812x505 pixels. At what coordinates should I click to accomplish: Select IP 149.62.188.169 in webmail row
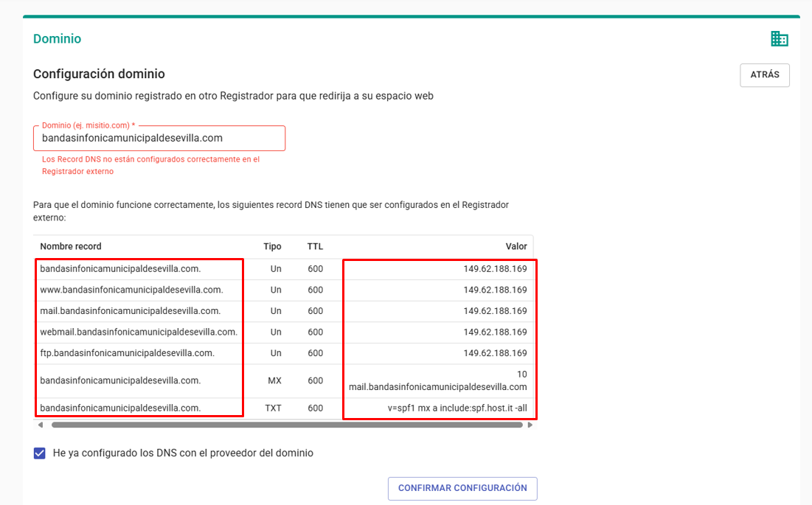[495, 332]
